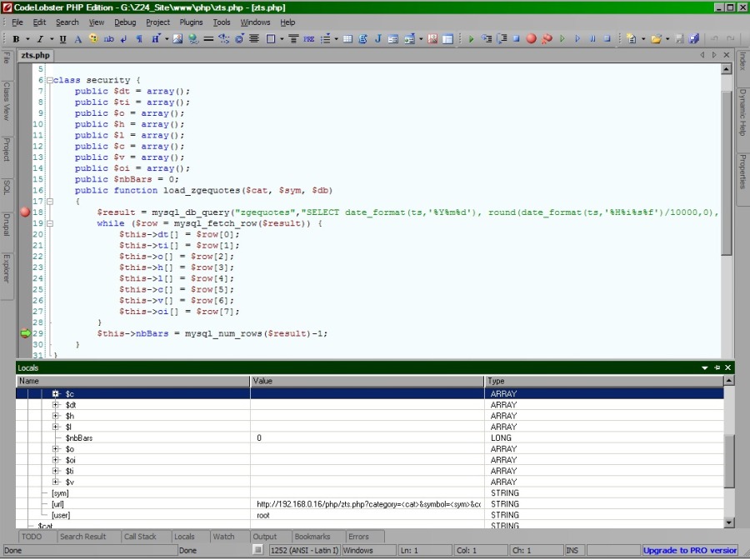This screenshot has width=750, height=560.
Task: Expand the $dt array node
Action: [56, 404]
